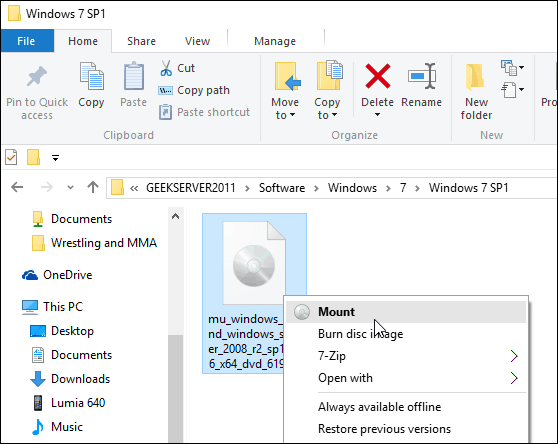The image size is (558, 444).
Task: Open Downloads in navigation pane
Action: pyautogui.click(x=70, y=379)
